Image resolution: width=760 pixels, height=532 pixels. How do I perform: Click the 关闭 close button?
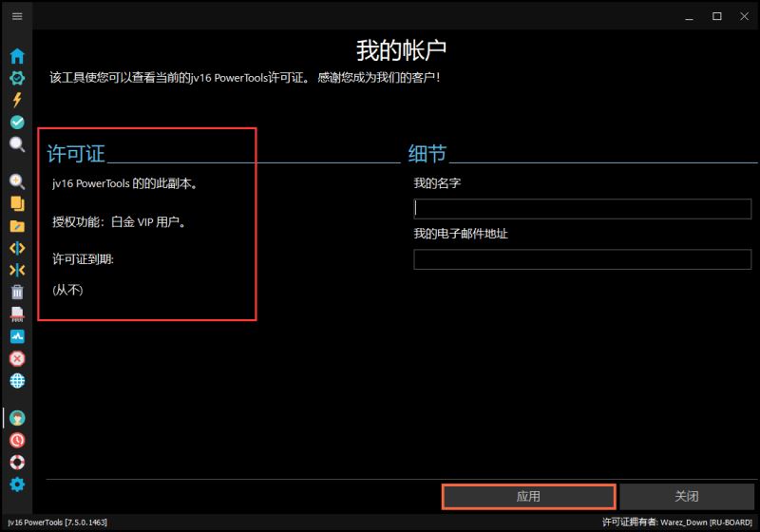point(686,497)
